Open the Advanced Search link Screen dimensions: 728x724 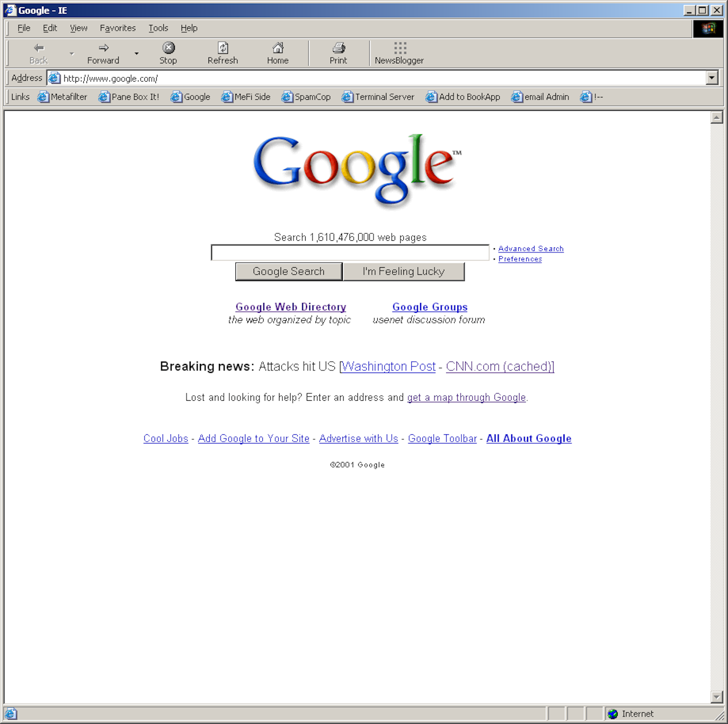(530, 249)
